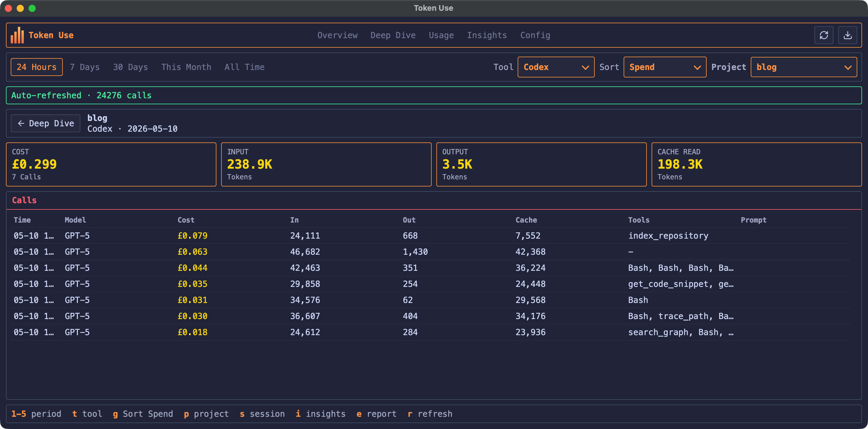Screen dimensions: 868x429
Task: Click the 7,552 cache value
Action: [528, 236]
